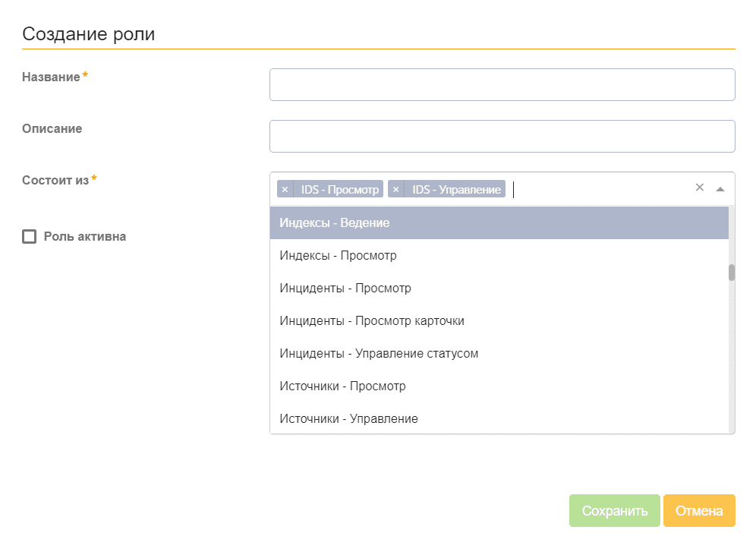Screen dimensions: 756x533
Task: Collapse the Состоит из dropdown arrow
Action: tap(720, 188)
